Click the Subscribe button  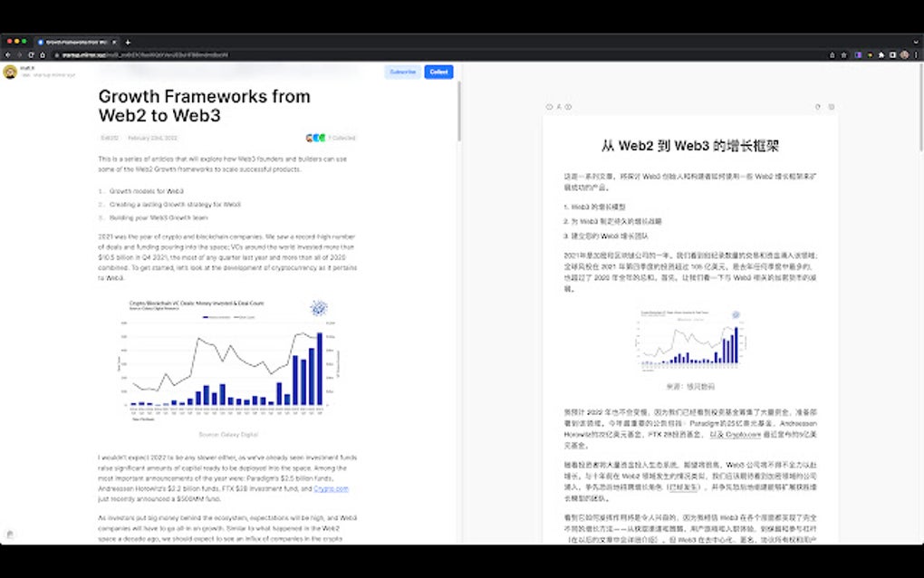[402, 72]
